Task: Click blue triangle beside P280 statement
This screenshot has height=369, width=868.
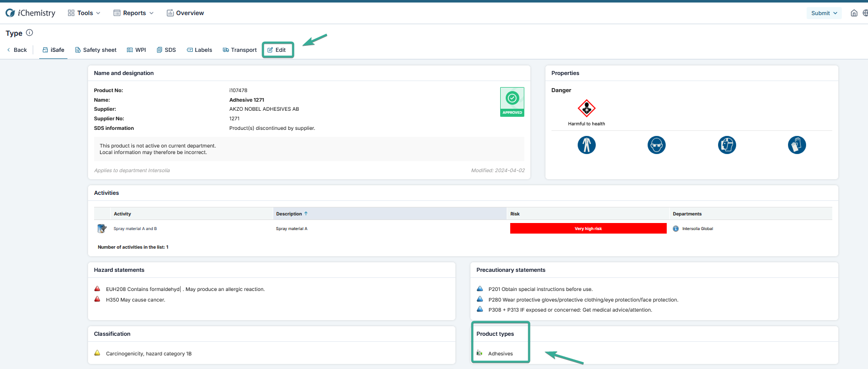Action: (480, 299)
